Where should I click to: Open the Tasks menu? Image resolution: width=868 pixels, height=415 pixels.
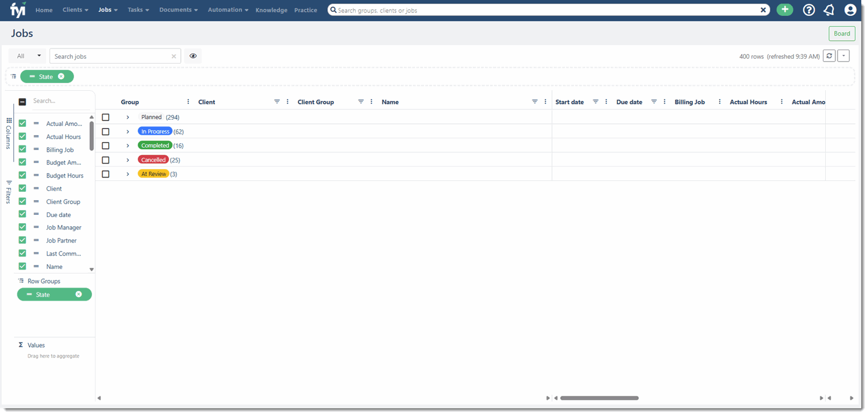point(138,10)
